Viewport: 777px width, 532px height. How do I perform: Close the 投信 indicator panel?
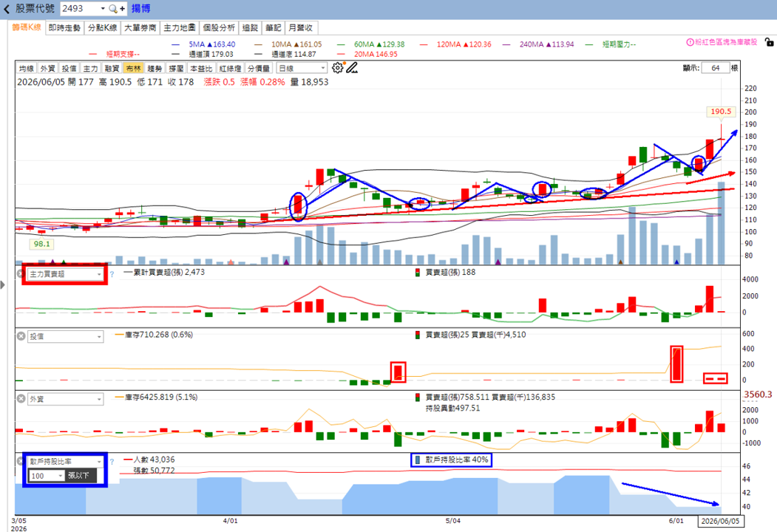coord(21,336)
